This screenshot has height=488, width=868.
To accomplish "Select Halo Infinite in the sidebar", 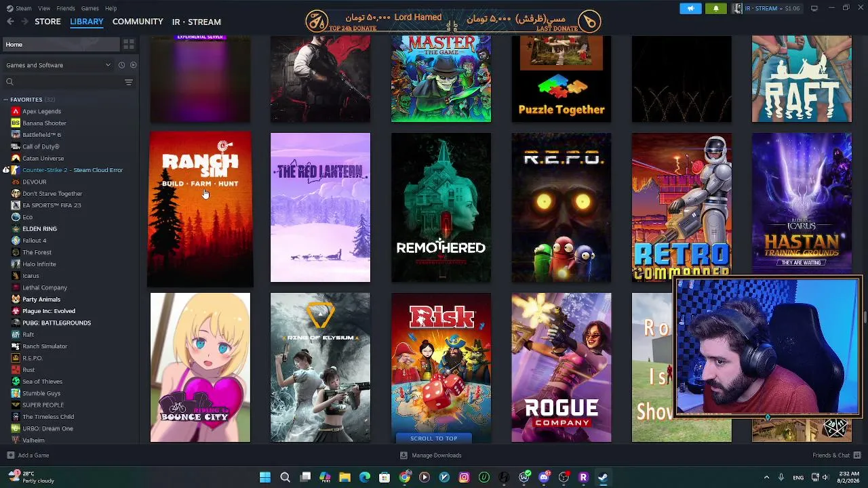I will [39, 264].
